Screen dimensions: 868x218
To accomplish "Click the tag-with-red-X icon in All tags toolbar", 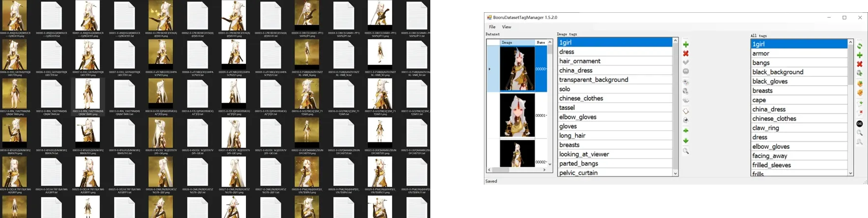I will click(x=860, y=113).
